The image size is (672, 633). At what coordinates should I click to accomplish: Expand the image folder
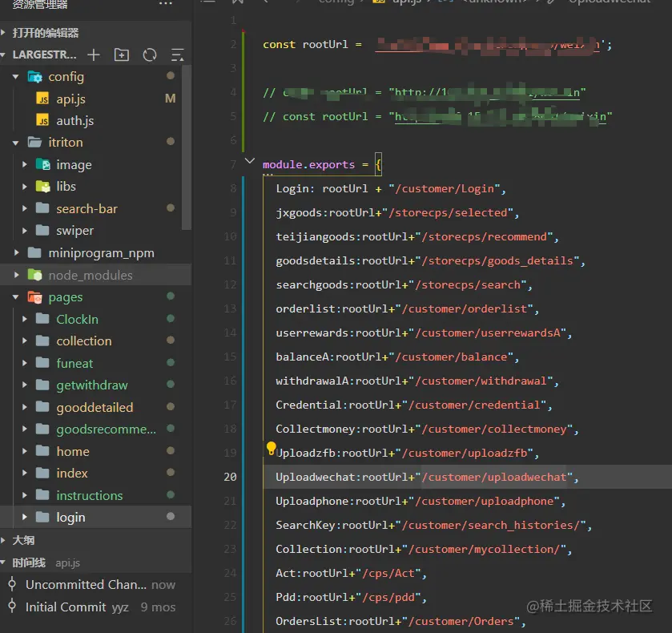click(24, 165)
